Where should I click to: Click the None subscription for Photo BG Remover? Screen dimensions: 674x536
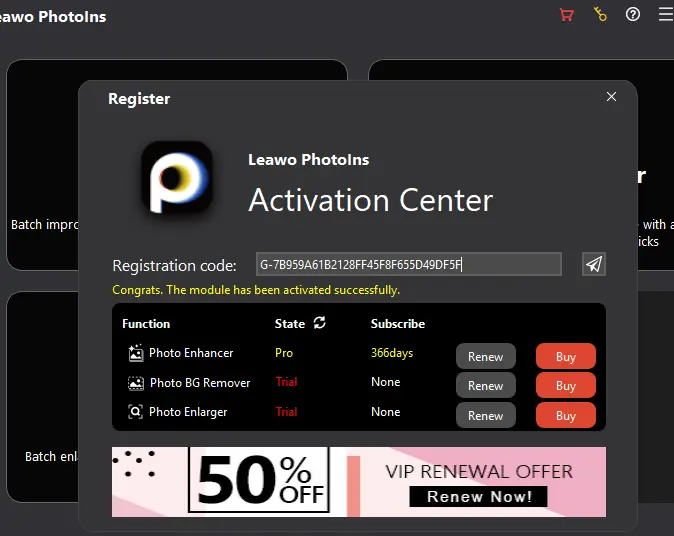tap(386, 382)
